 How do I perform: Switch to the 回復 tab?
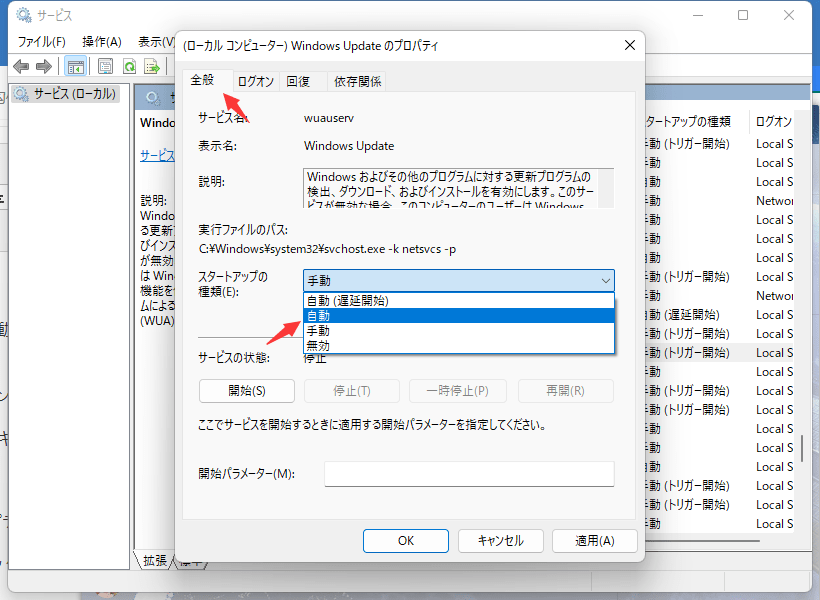(301, 81)
